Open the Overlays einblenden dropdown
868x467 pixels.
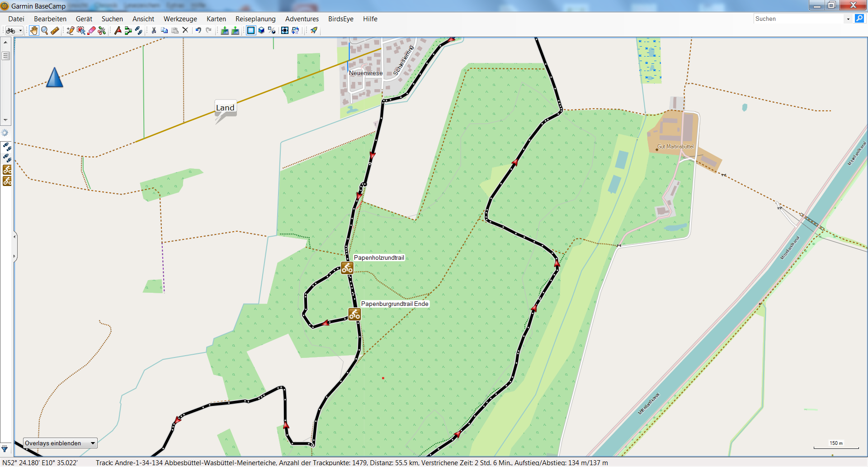point(60,443)
